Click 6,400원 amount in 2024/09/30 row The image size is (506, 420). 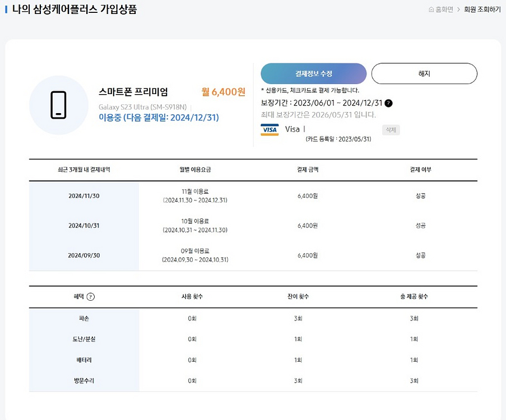[x=308, y=255]
